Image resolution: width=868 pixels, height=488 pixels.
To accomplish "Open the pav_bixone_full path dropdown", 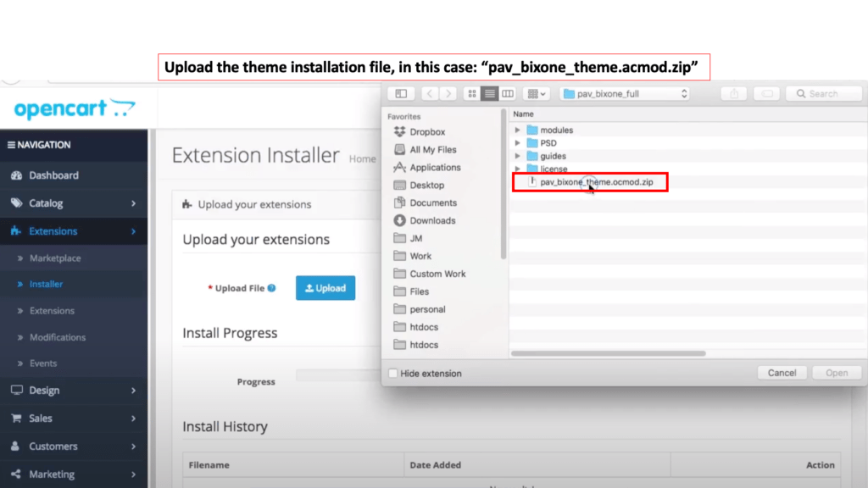I will tap(625, 94).
